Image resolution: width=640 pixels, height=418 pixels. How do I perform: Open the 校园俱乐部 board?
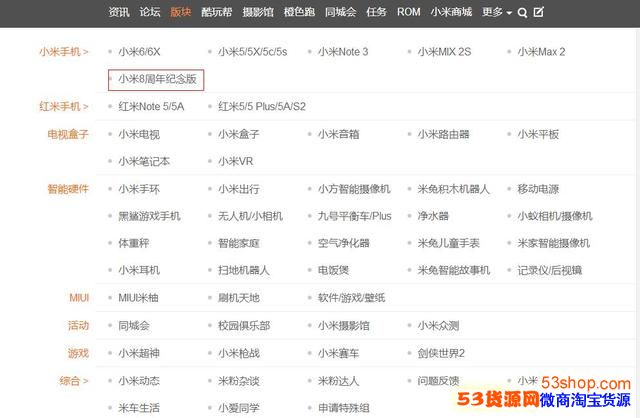click(244, 326)
